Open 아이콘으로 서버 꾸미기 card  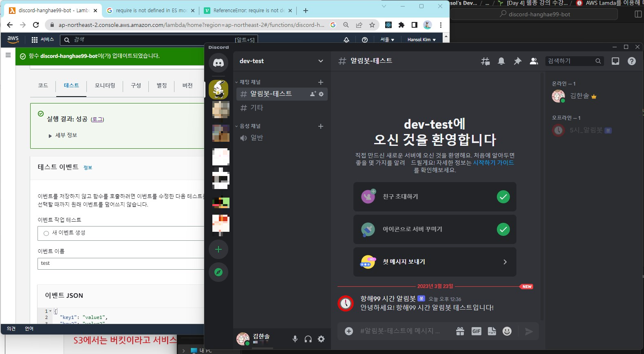[x=435, y=229]
